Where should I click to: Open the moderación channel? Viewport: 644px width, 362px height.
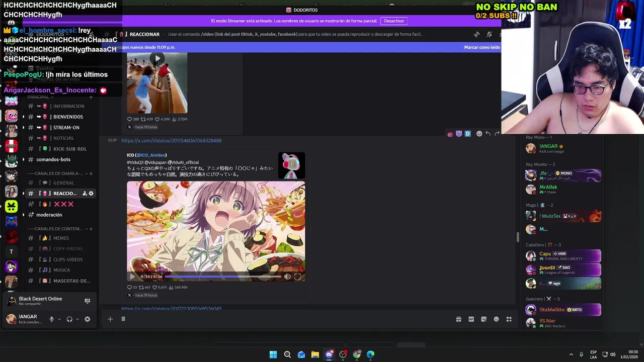click(60, 215)
